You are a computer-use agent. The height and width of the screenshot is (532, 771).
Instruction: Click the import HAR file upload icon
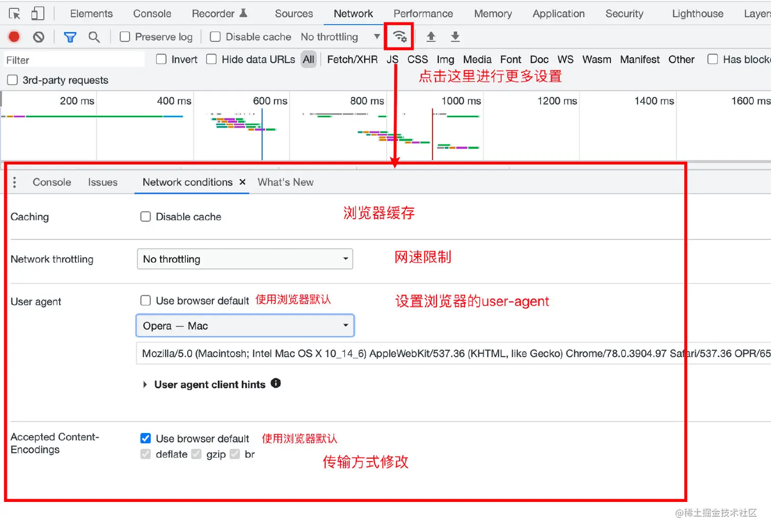point(431,37)
